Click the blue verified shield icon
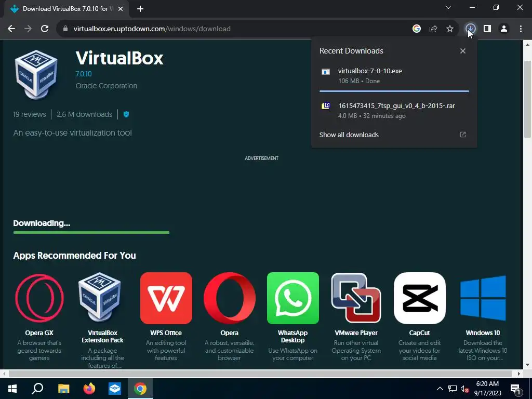 point(126,114)
